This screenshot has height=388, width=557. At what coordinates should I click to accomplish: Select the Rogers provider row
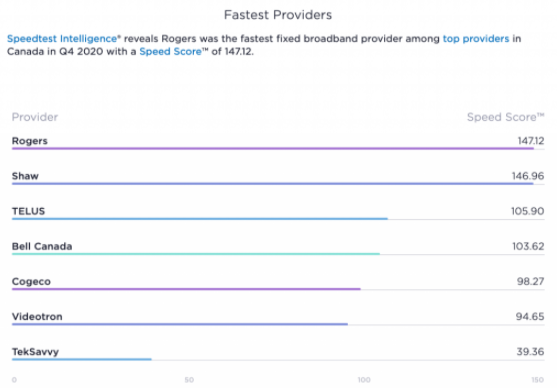(278, 142)
